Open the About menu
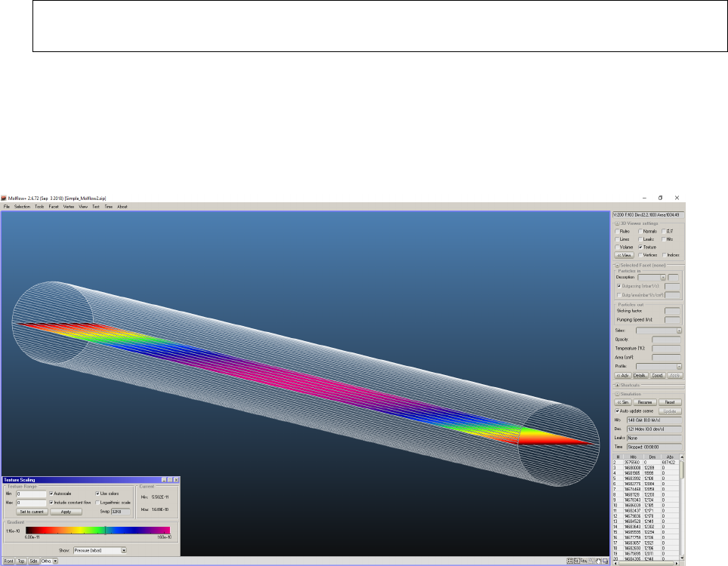Screen dimensions: 728x566 (122, 207)
